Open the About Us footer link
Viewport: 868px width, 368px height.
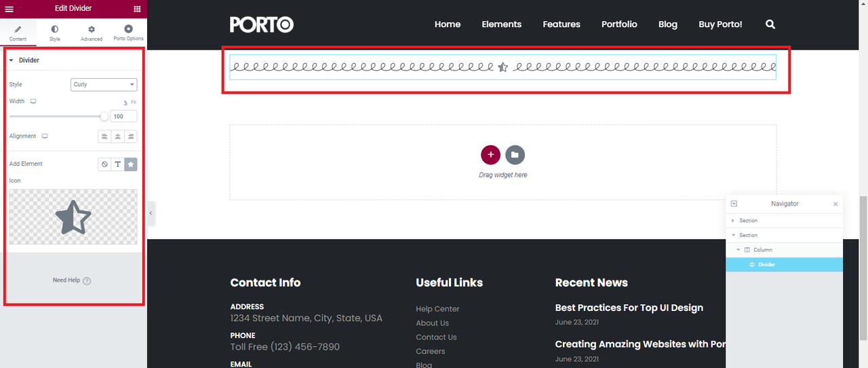432,323
